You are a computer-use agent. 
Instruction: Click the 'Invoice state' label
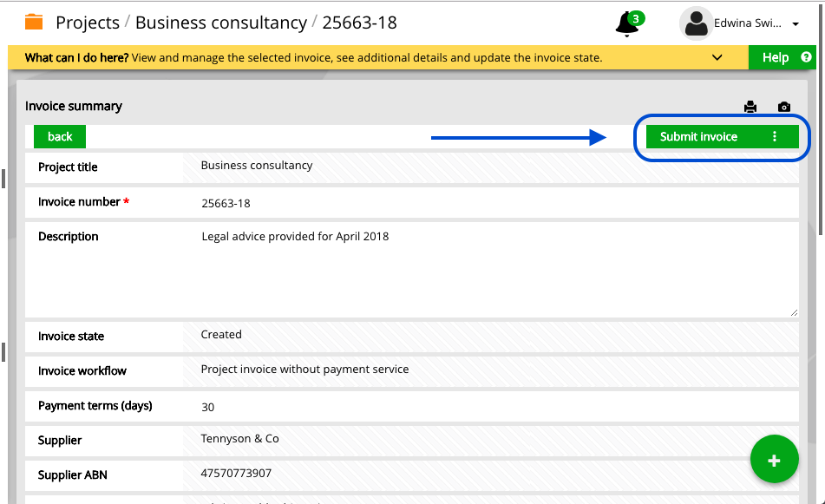(71, 337)
